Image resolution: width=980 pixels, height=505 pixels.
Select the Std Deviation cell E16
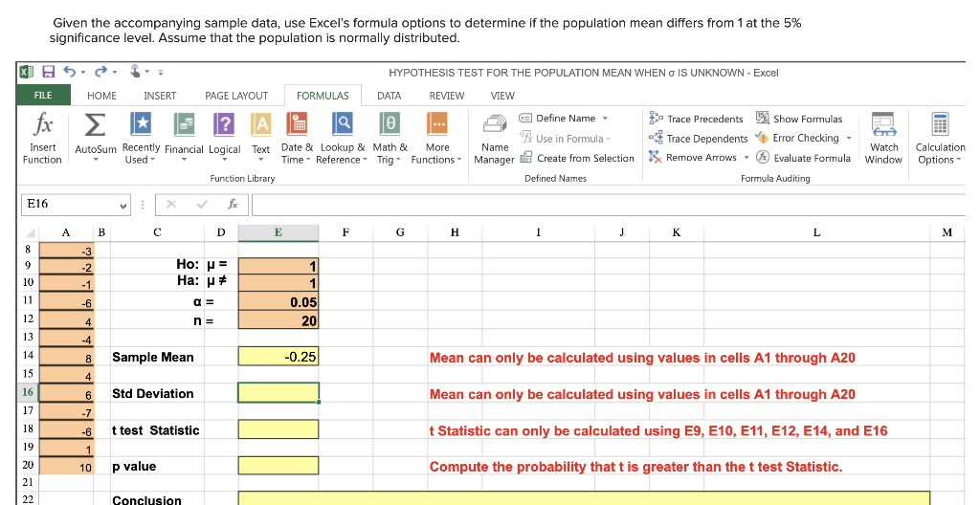[278, 392]
